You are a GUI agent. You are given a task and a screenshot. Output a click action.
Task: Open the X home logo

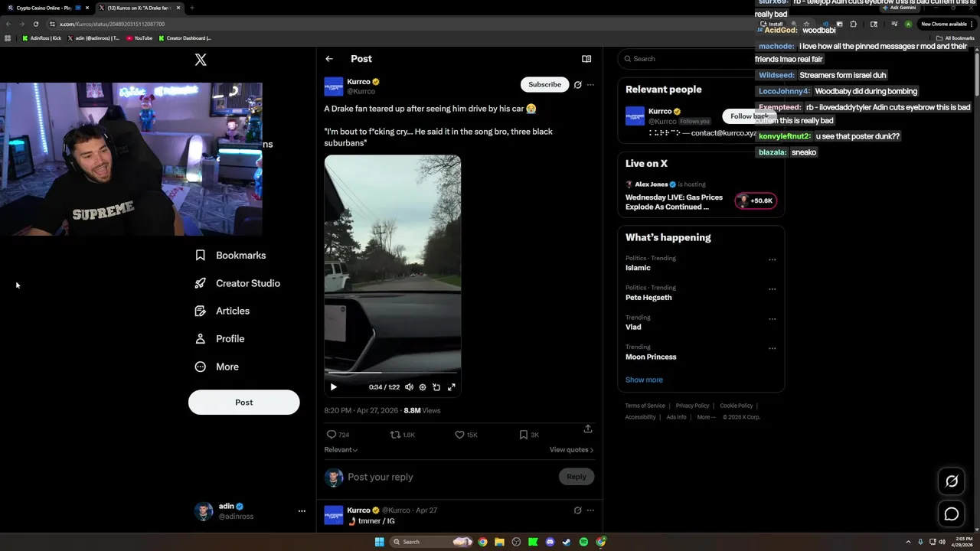pos(201,60)
